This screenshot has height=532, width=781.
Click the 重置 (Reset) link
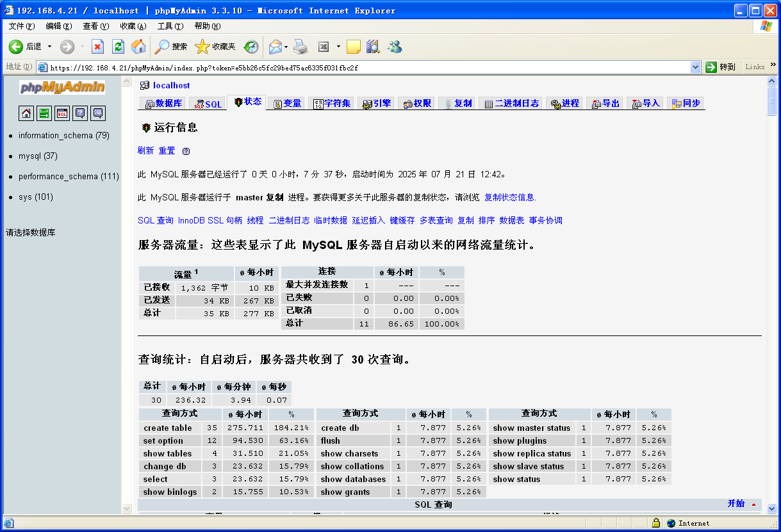click(x=167, y=151)
